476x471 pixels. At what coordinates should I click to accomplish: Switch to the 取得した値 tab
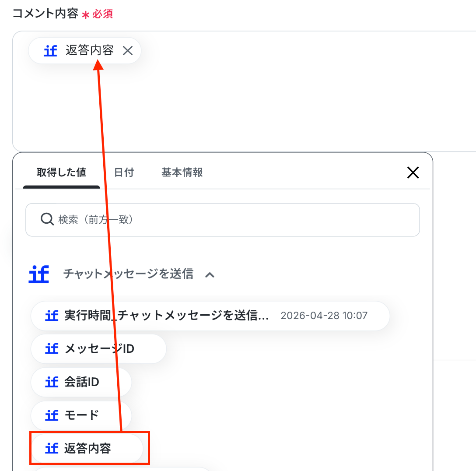click(61, 172)
